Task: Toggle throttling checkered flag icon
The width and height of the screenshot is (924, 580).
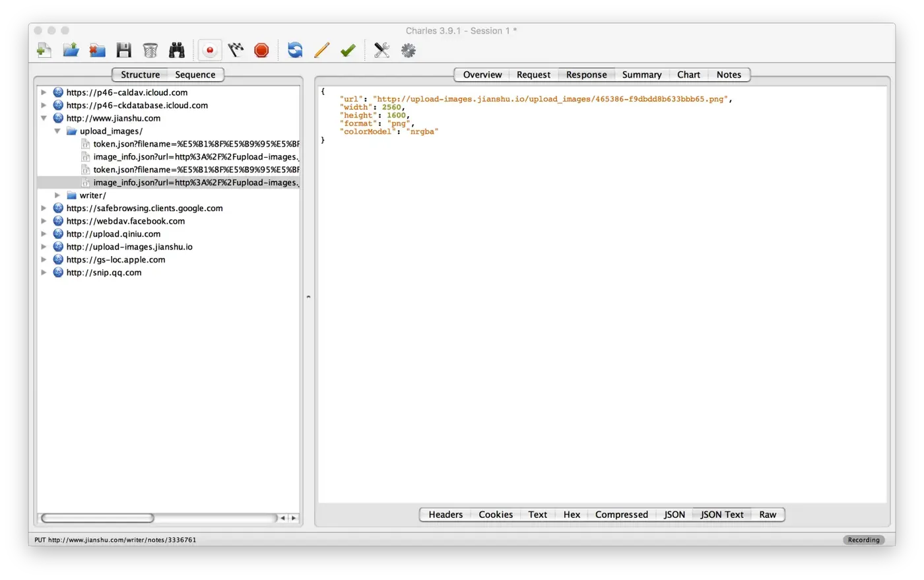Action: point(236,50)
